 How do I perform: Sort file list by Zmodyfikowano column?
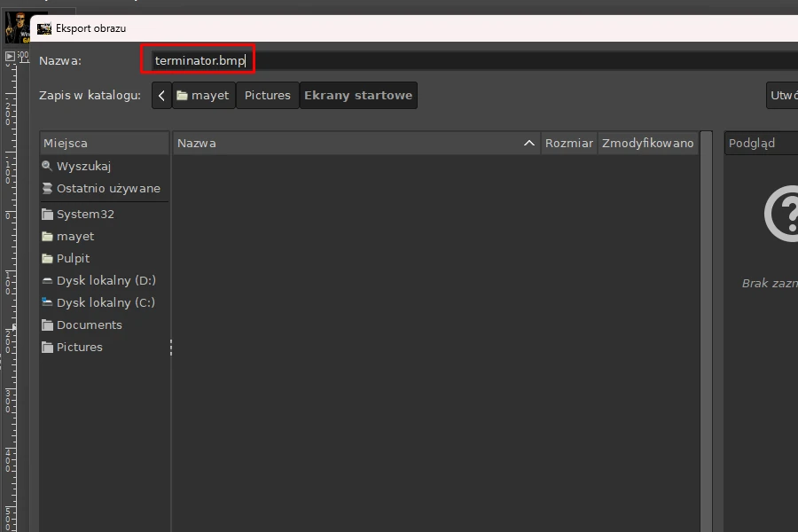(648, 143)
